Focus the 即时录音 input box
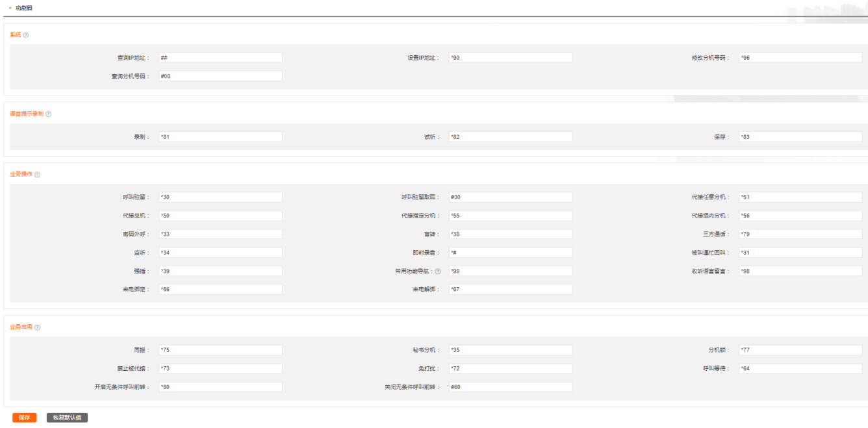Image resolution: width=868 pixels, height=428 pixels. 510,253
